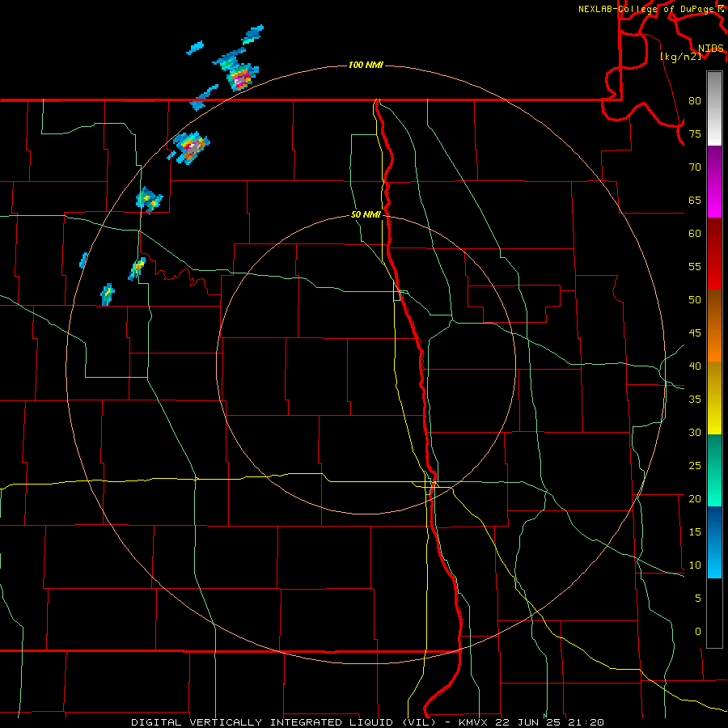
Task: Pick the purple-magenta segment of the color bar
Action: pos(714,181)
